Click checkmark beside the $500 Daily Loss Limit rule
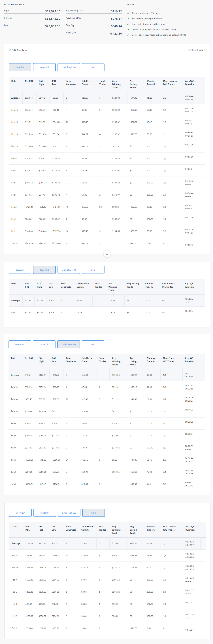 point(128,30)
